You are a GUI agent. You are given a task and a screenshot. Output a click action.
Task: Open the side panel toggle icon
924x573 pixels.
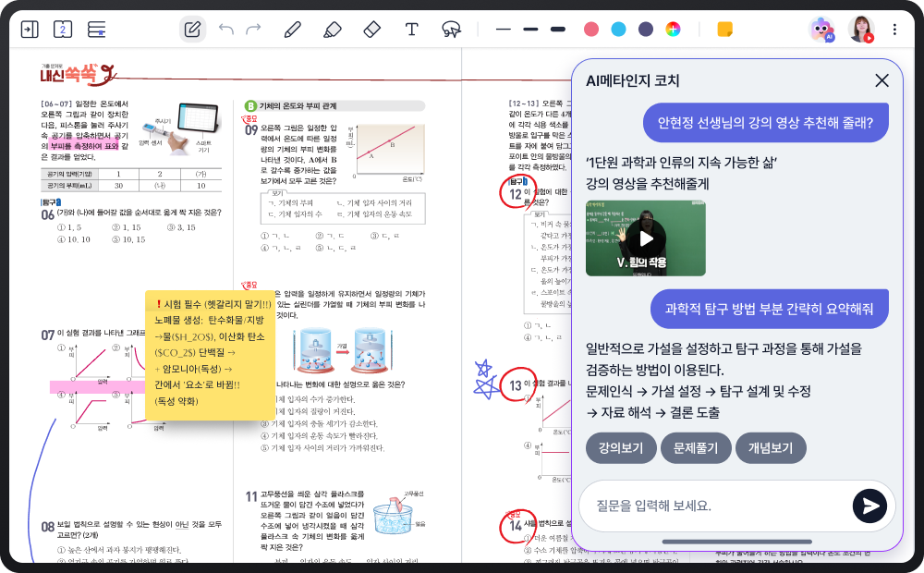click(30, 29)
